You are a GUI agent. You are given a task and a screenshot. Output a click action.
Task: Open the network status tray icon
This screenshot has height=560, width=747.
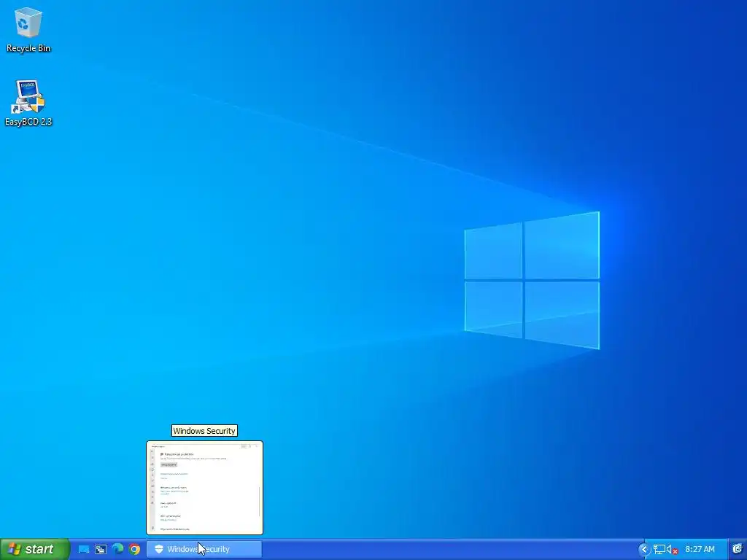click(659, 550)
